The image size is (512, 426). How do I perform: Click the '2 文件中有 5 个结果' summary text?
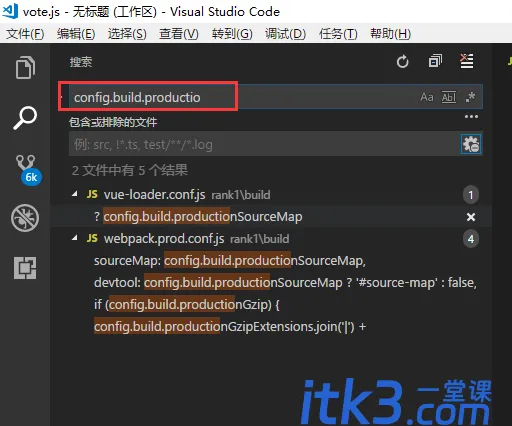coord(130,170)
